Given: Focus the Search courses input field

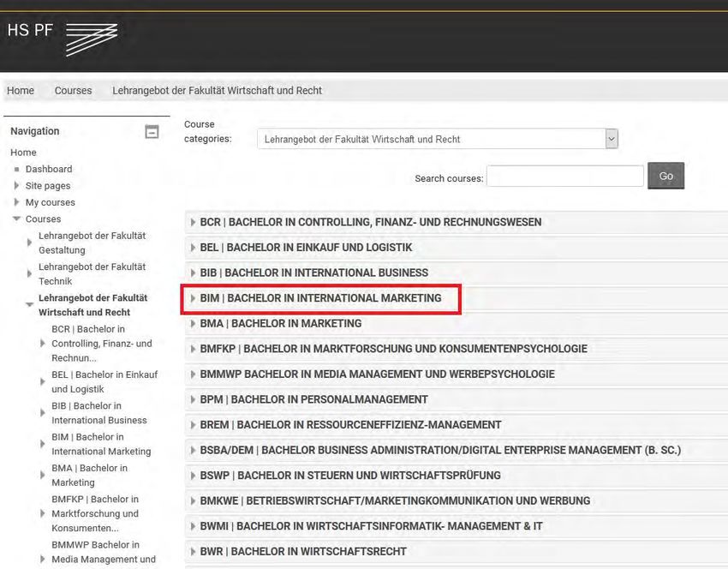Looking at the screenshot, I should pyautogui.click(x=565, y=176).
